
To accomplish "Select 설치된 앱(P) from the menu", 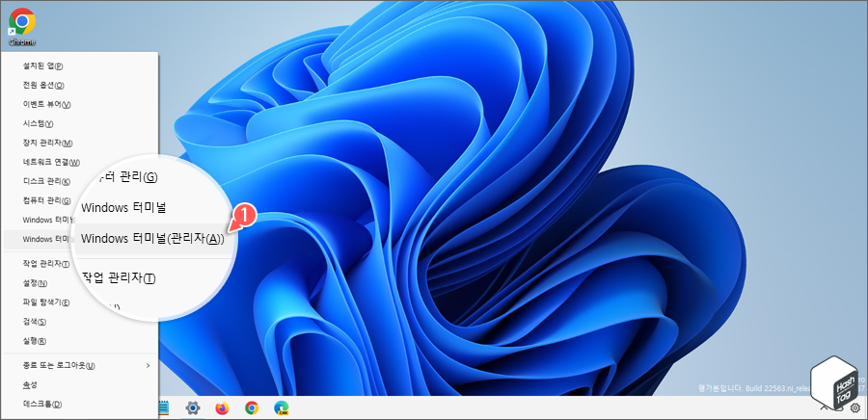I will click(80, 66).
